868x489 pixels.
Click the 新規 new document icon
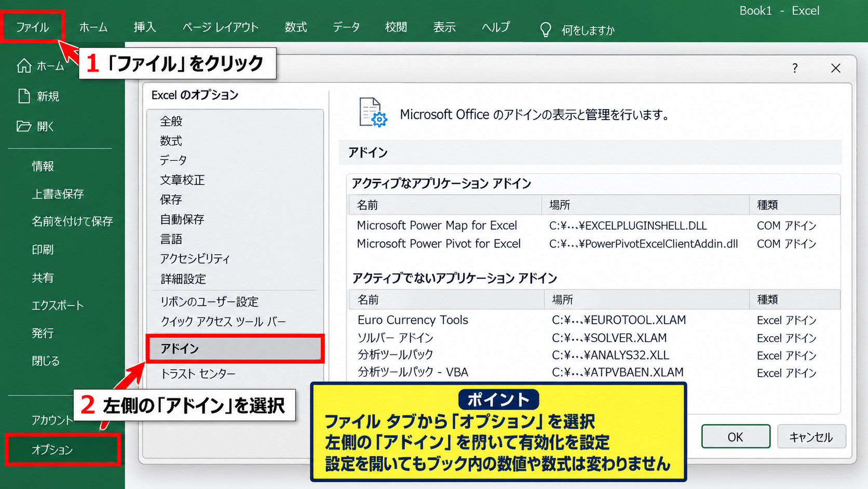click(x=24, y=96)
